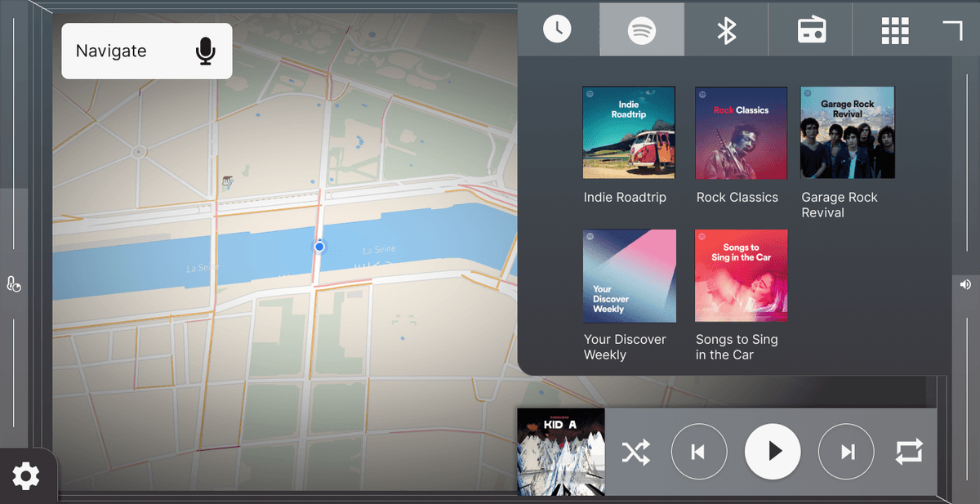The image size is (980, 504).
Task: Go back to the previous track
Action: [x=699, y=452]
